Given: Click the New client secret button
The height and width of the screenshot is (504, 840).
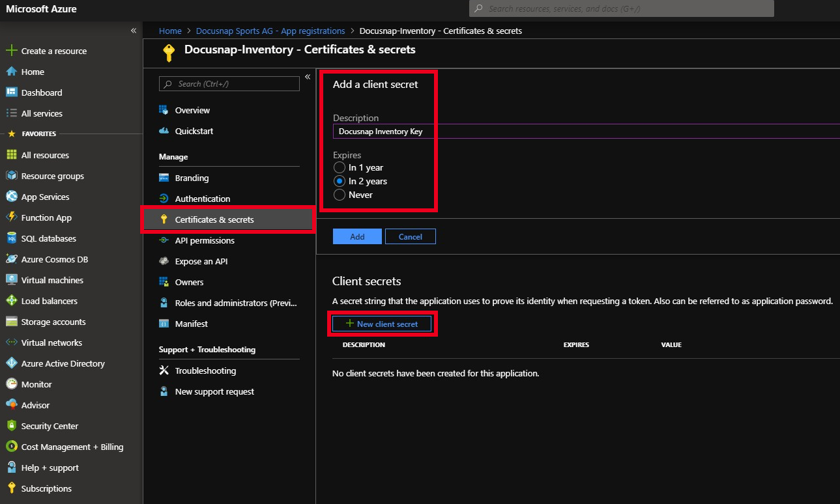Looking at the screenshot, I should 382,324.
